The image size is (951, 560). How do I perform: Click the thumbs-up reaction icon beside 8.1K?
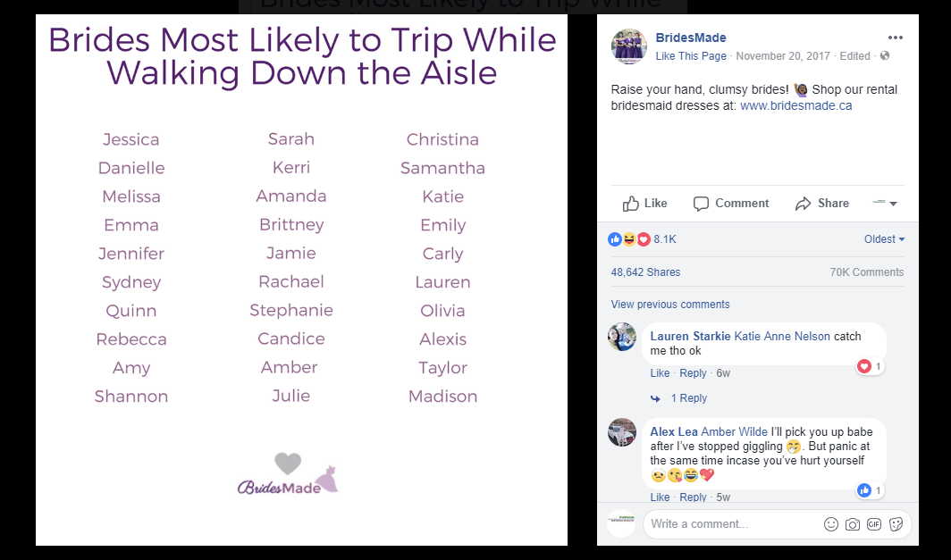(x=615, y=238)
